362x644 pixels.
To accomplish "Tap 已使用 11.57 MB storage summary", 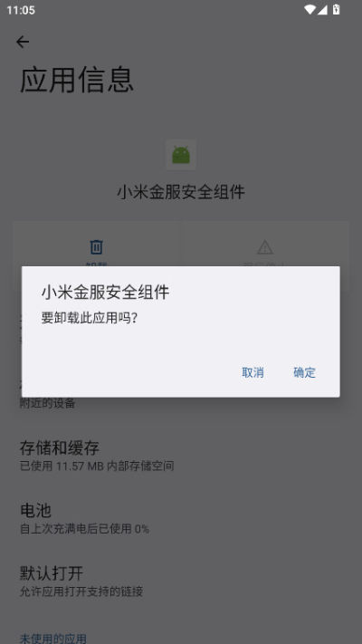I will [x=97, y=466].
